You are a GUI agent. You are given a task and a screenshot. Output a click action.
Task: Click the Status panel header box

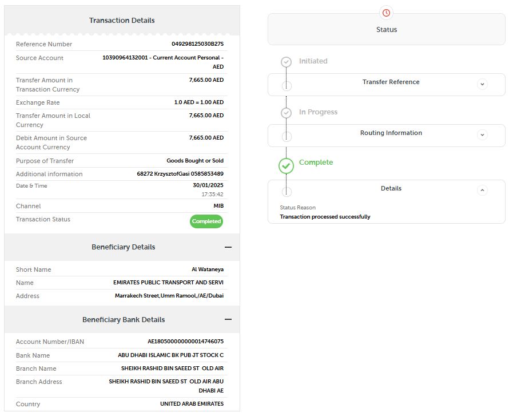pyautogui.click(x=387, y=29)
